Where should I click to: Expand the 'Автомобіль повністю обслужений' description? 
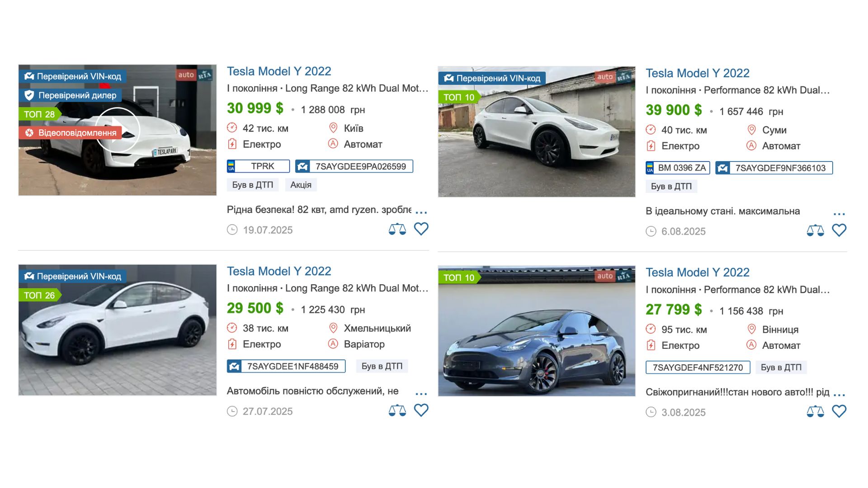(x=421, y=393)
